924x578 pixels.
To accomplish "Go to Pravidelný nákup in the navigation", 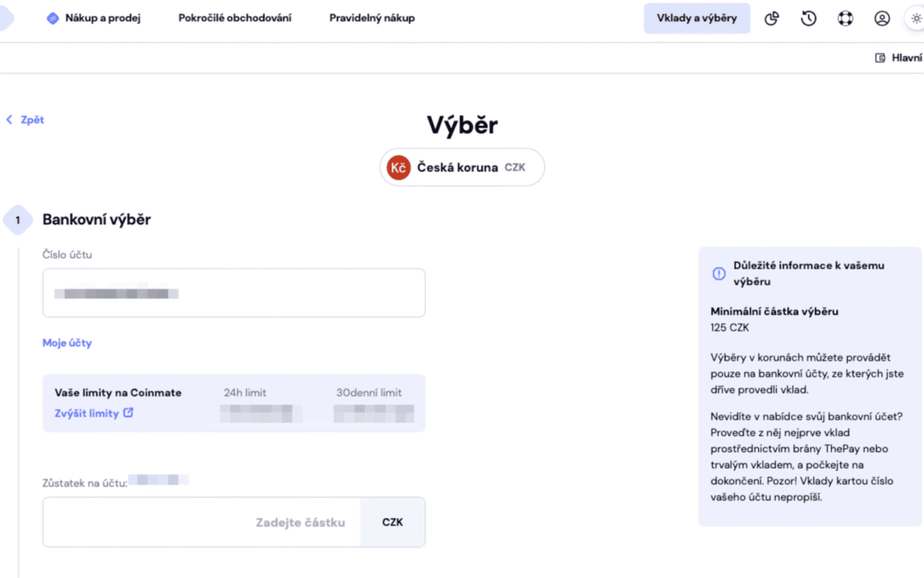I will pos(371,18).
